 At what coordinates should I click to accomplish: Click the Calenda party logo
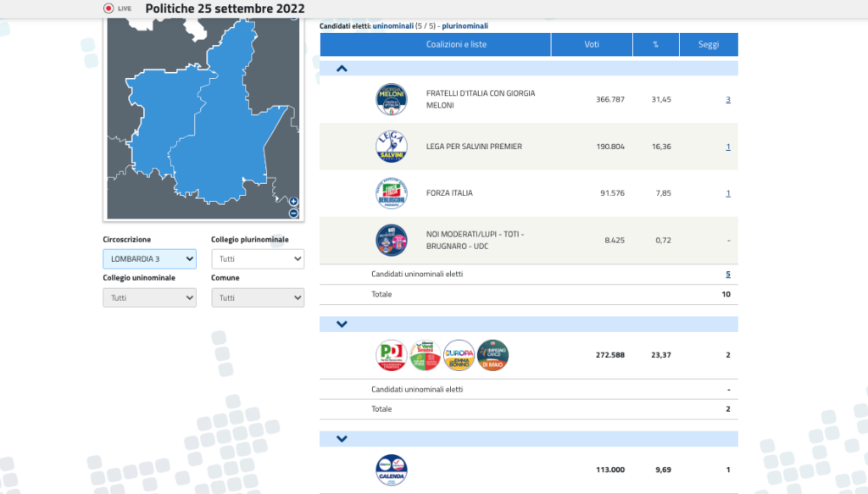392,470
